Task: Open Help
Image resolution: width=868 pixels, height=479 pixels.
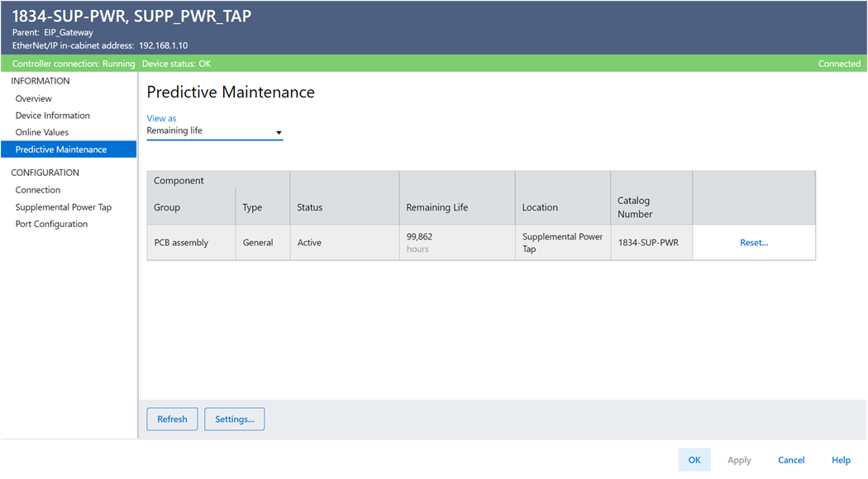Action: pos(841,460)
